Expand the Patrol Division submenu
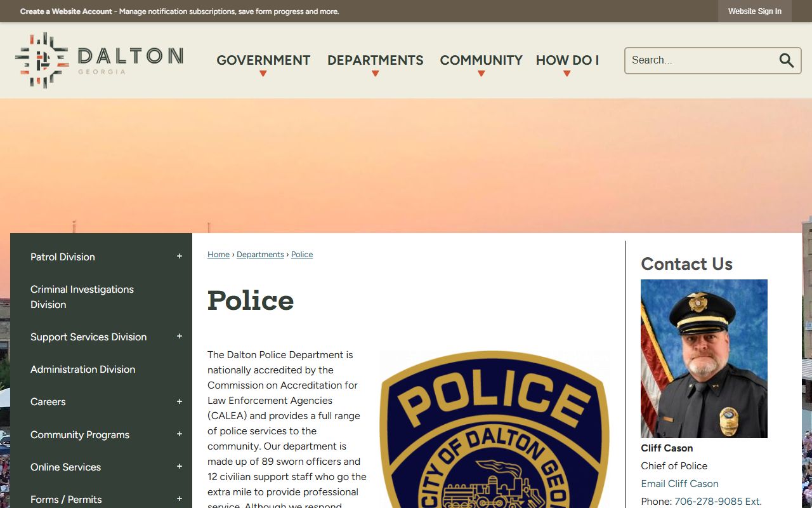This screenshot has height=508, width=812. click(180, 257)
